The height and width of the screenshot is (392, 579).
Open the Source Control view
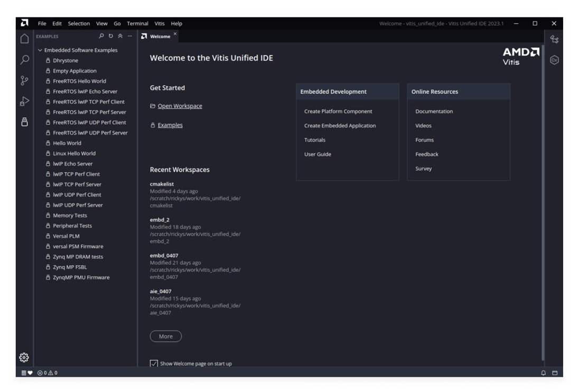click(x=24, y=80)
